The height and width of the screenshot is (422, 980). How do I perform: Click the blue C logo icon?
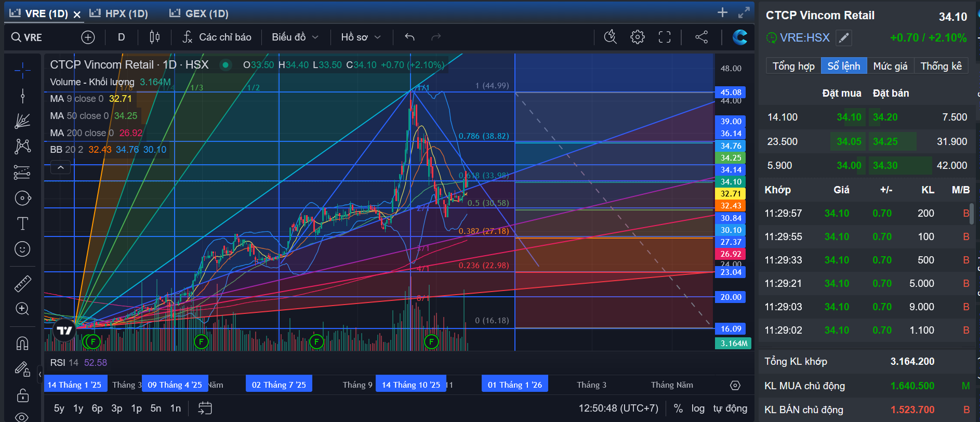tap(740, 37)
